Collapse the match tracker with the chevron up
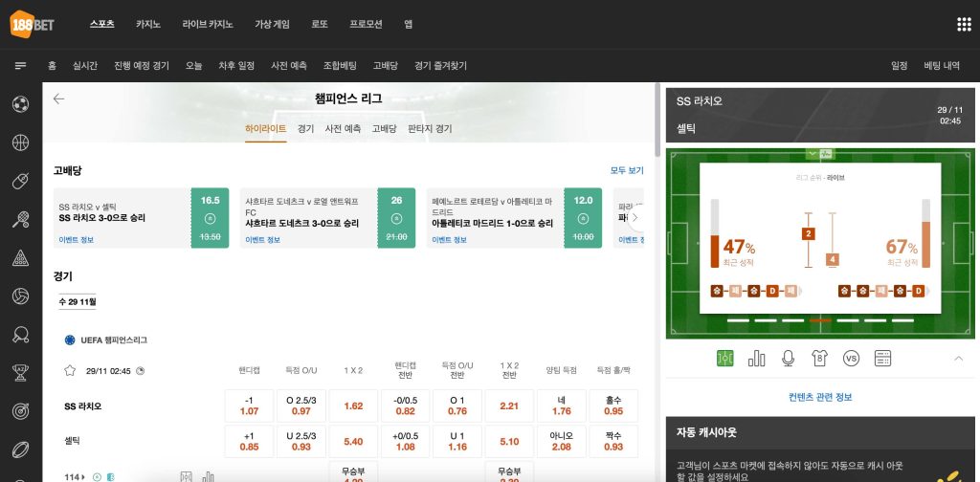 (958, 359)
